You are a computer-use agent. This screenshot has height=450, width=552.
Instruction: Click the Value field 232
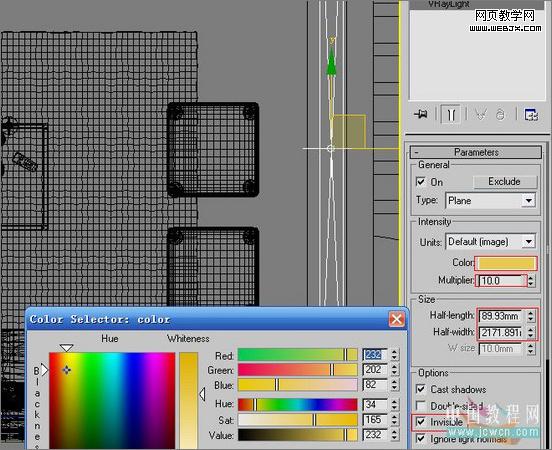[x=375, y=435]
